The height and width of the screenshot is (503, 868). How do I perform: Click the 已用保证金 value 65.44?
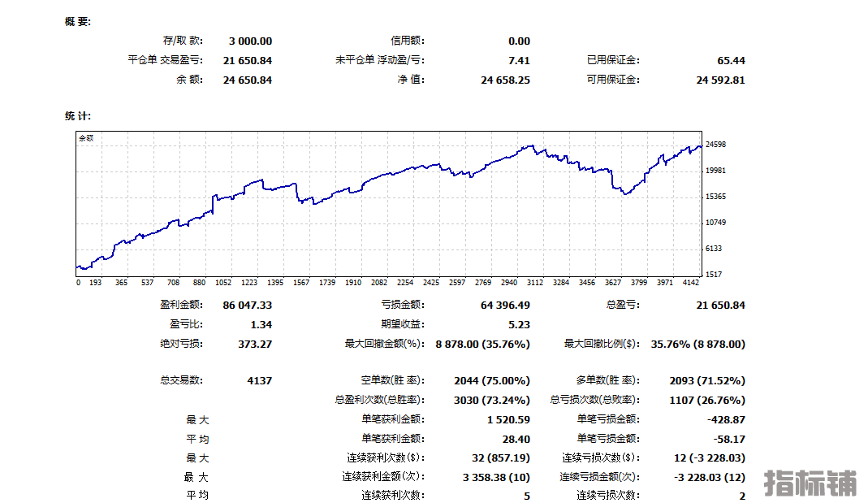tap(731, 60)
